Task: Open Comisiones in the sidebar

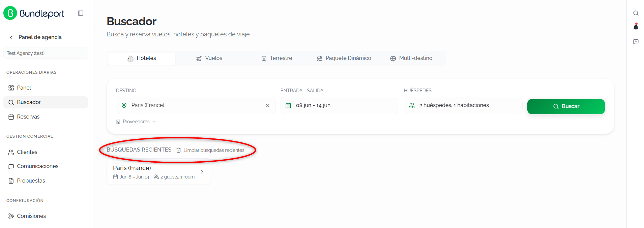Action: 46,216
